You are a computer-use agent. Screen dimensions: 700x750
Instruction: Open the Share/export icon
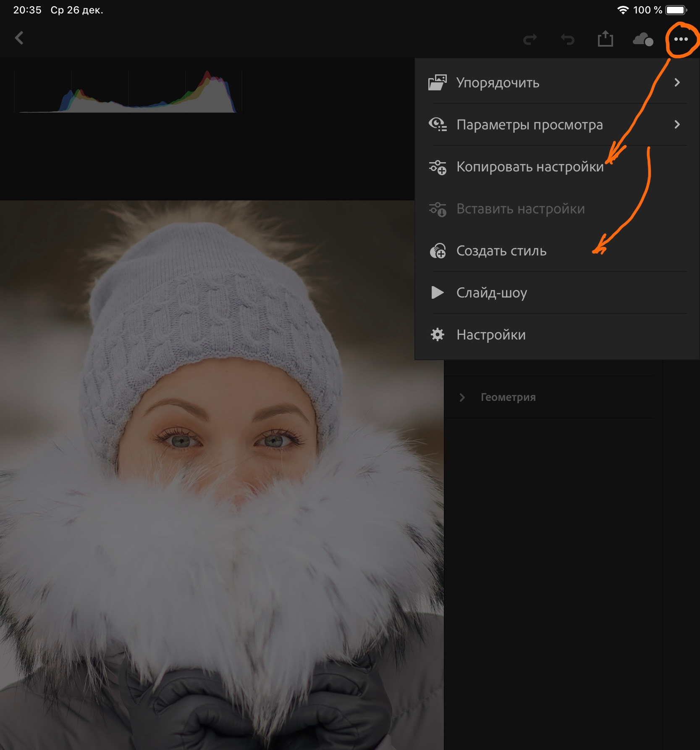pos(605,39)
